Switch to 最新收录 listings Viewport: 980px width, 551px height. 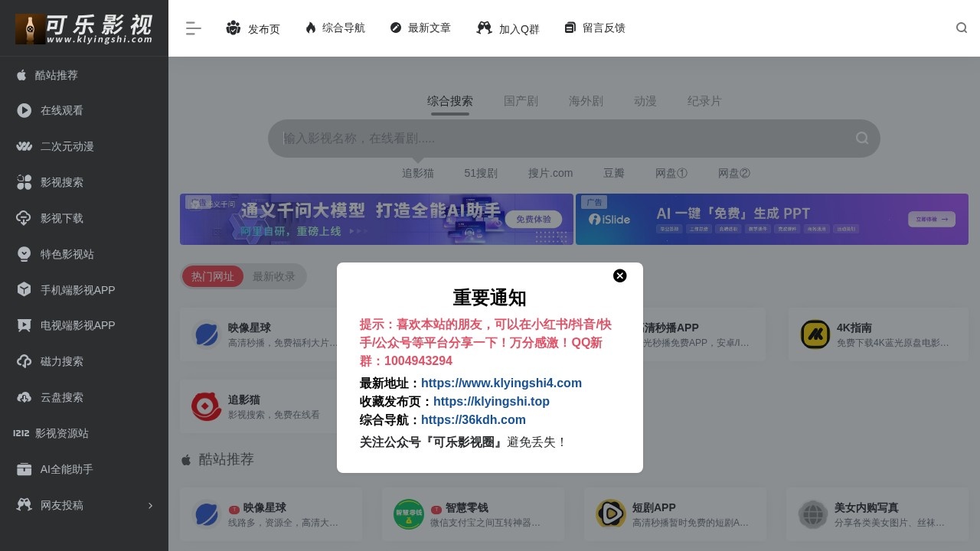(x=274, y=277)
